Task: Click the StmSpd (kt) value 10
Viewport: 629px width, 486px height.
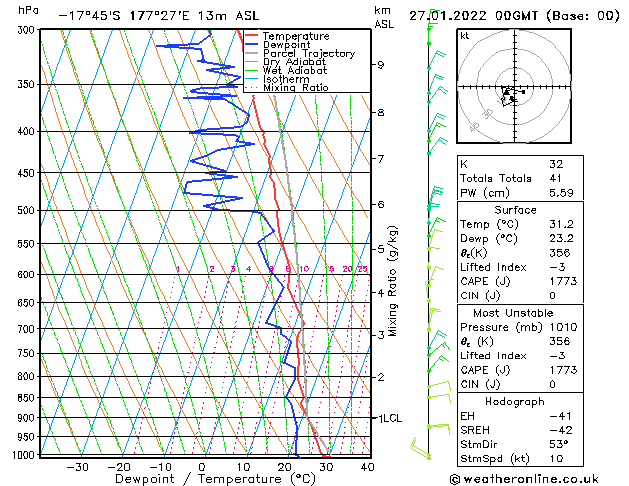Action: coord(556,458)
